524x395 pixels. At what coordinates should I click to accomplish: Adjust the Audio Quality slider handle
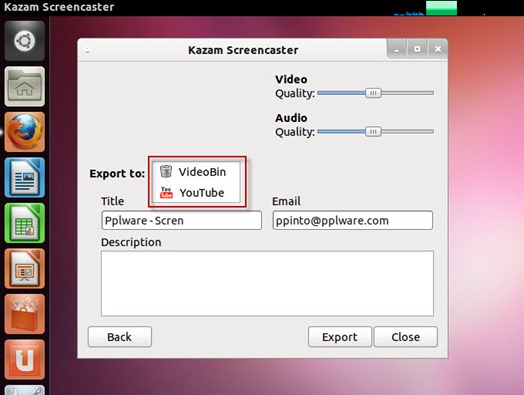(373, 132)
